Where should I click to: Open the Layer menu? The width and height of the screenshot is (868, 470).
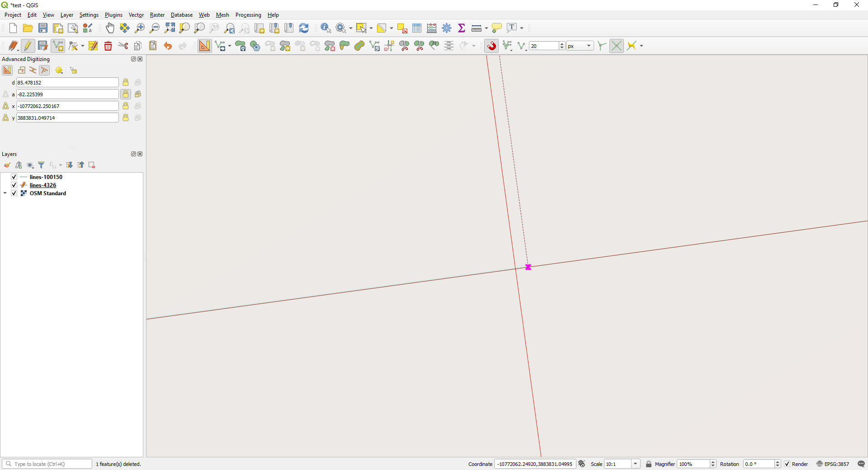coord(67,15)
